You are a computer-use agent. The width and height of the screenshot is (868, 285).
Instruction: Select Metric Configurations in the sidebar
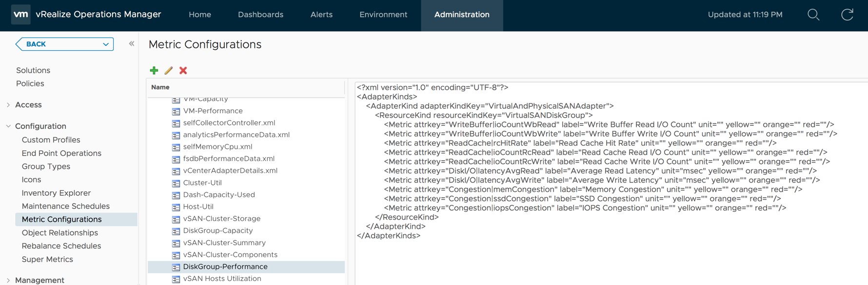(76, 220)
